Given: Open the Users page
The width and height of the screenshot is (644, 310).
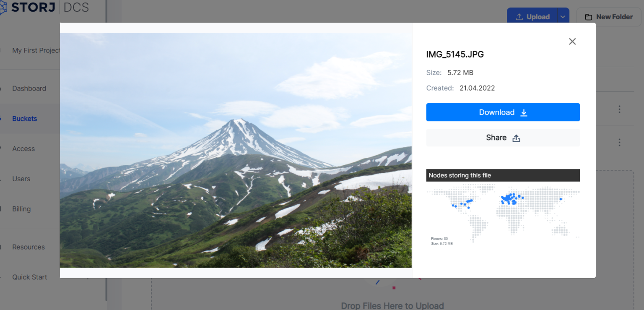Looking at the screenshot, I should pos(21,179).
